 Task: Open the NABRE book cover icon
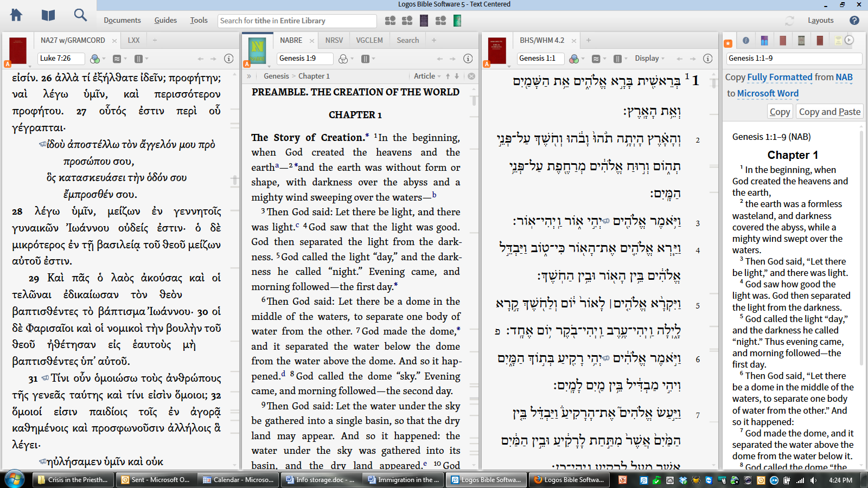pyautogui.click(x=257, y=50)
